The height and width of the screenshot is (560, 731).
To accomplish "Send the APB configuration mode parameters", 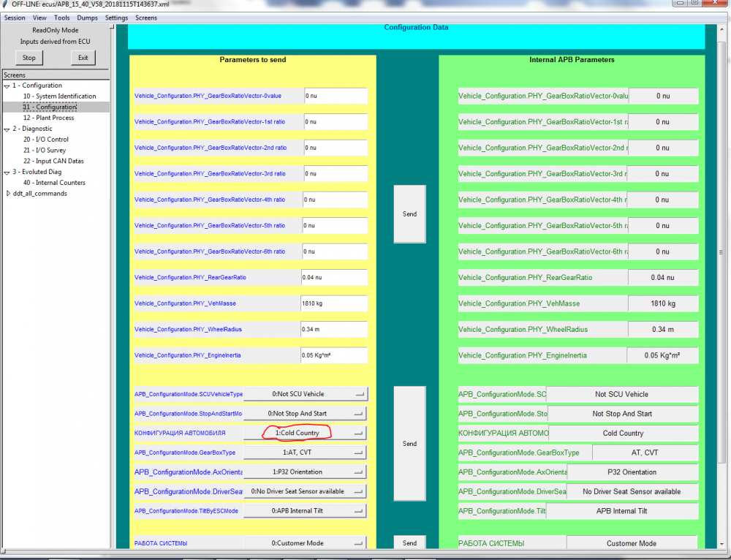I will (409, 444).
